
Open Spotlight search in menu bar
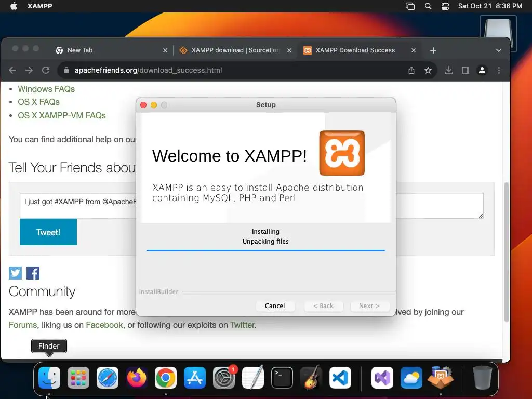pos(428,6)
